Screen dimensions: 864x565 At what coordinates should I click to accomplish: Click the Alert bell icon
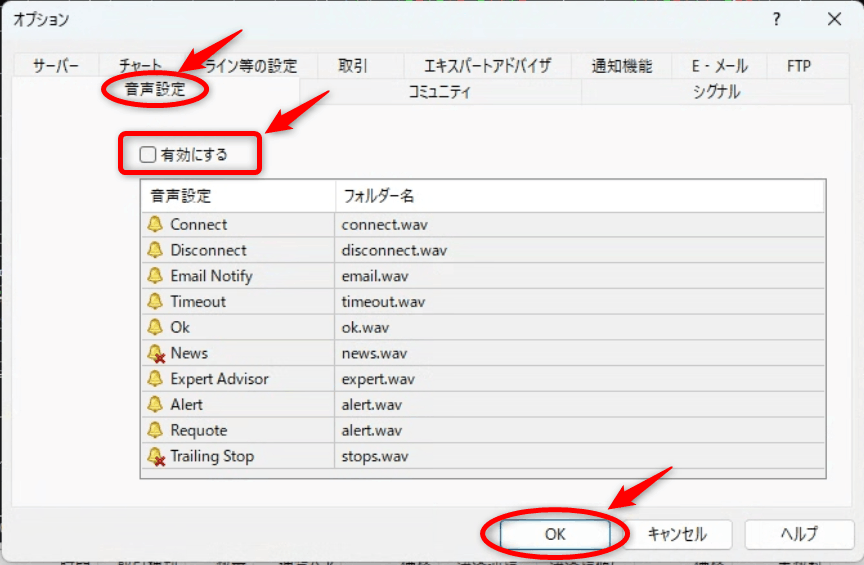[x=155, y=405]
